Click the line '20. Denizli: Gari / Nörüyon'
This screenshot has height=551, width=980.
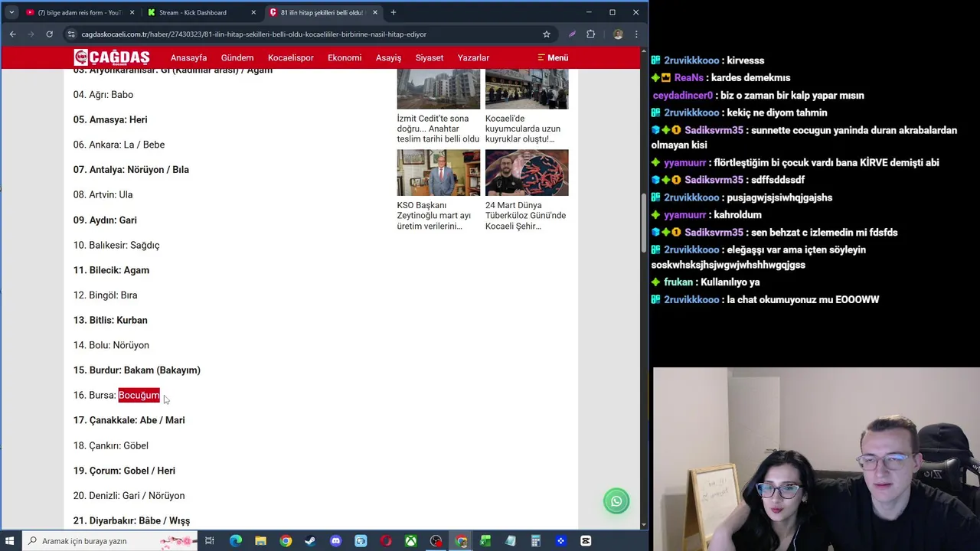[x=129, y=495]
